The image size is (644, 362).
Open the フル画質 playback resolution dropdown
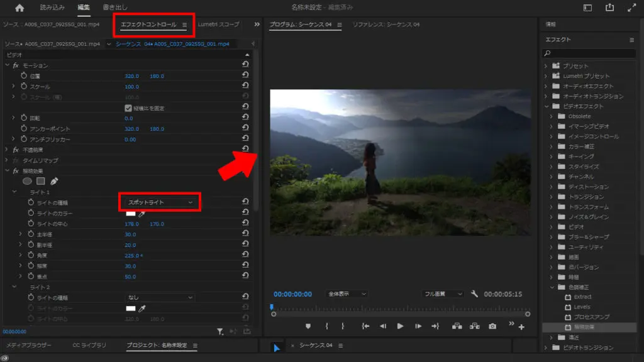443,293
